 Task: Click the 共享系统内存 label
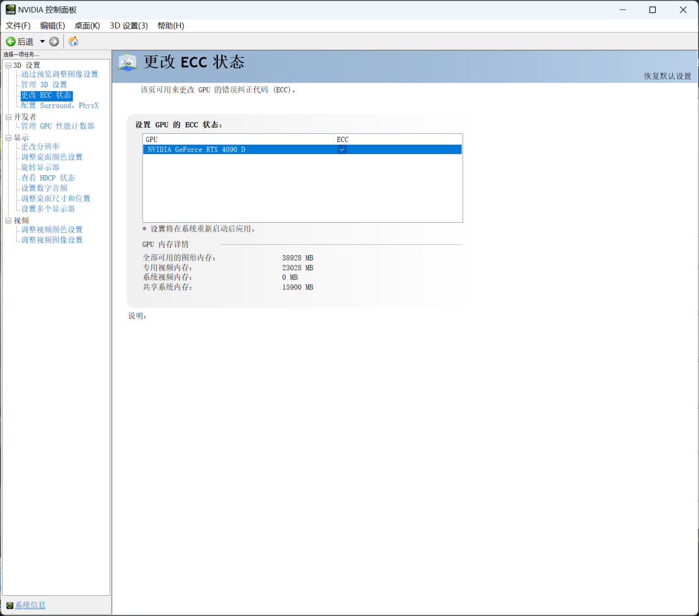point(168,287)
